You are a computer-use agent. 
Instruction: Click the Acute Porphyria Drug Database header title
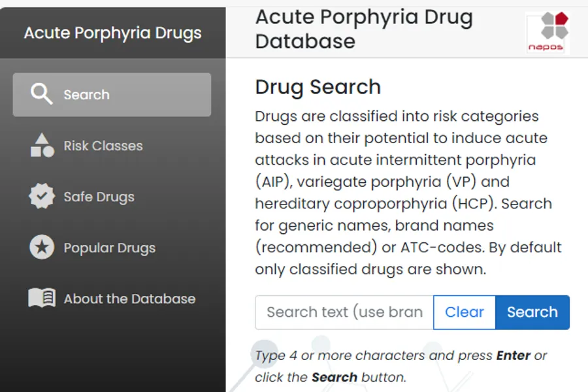[364, 29]
